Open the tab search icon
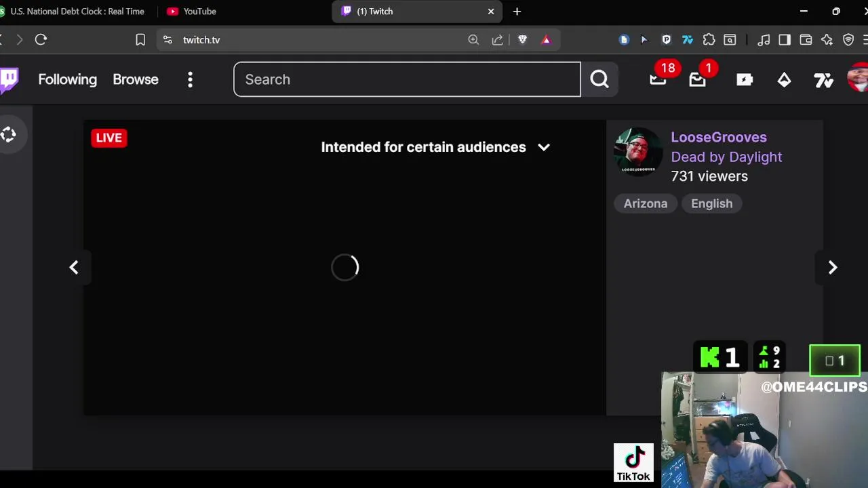The height and width of the screenshot is (488, 868). point(730,40)
